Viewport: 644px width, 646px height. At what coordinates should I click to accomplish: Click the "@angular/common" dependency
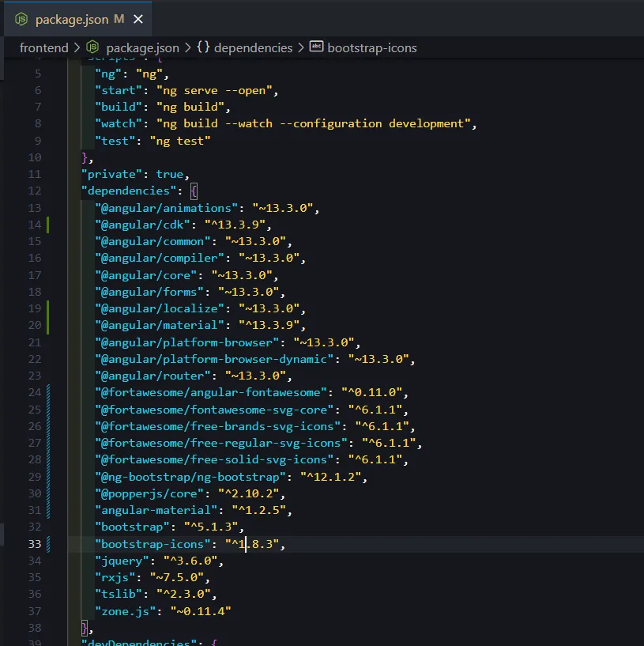coord(153,241)
